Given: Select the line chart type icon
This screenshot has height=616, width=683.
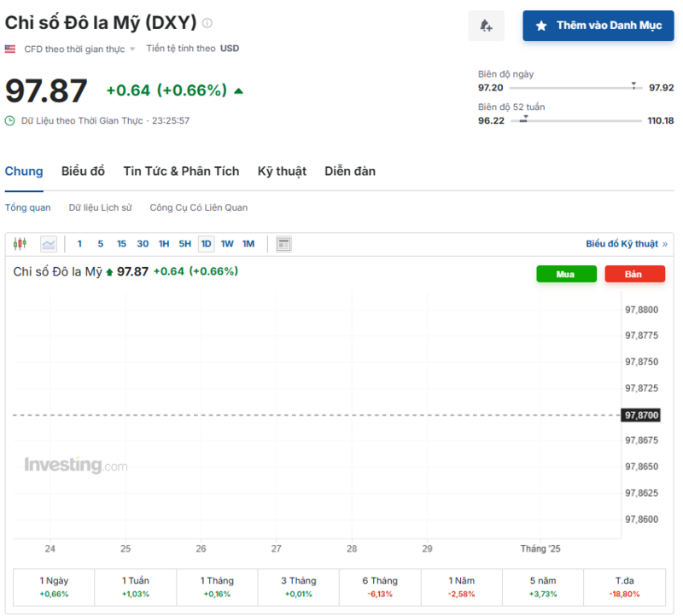Looking at the screenshot, I should pyautogui.click(x=49, y=243).
